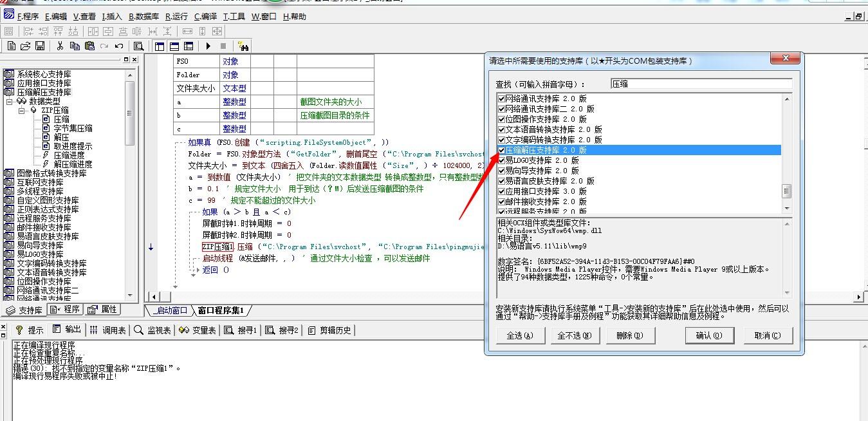868x421 pixels.
Task: Click the 全不选(N) button
Action: tap(575, 335)
